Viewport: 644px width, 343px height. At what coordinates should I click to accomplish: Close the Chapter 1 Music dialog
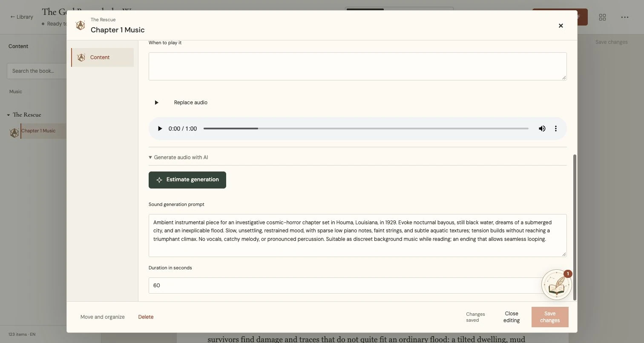tap(561, 26)
